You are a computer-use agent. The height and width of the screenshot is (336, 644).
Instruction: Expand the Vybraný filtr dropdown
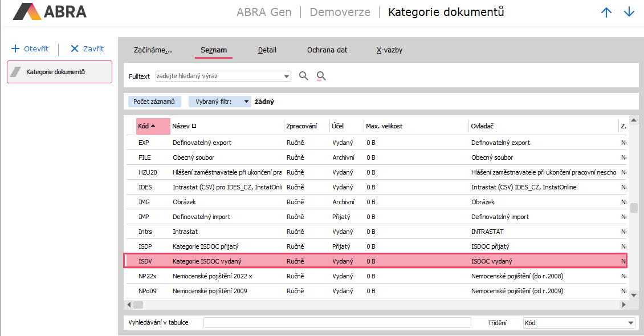tap(246, 102)
